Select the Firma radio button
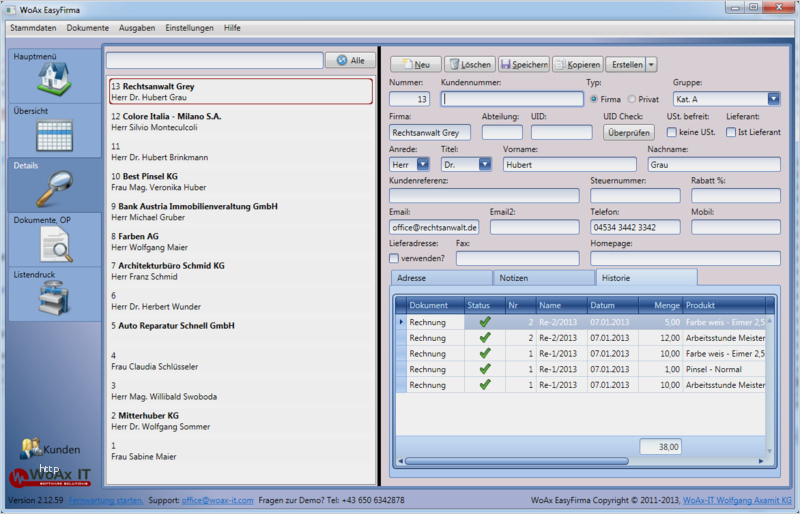The image size is (800, 514). 594,99
